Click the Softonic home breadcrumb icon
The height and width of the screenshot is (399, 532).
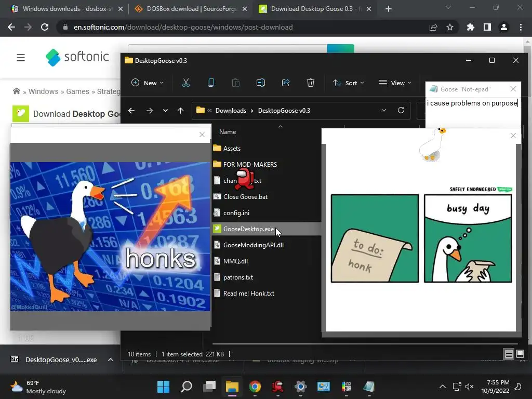click(x=16, y=91)
